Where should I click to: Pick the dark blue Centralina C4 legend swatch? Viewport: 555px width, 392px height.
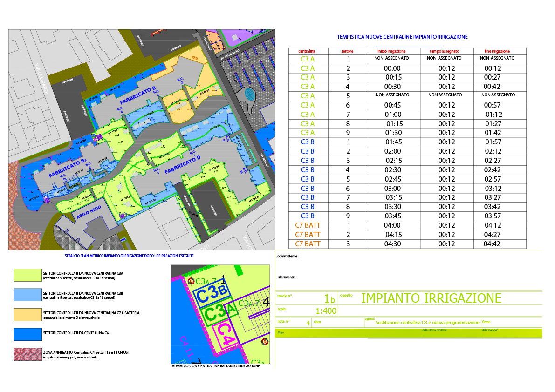(x=27, y=334)
